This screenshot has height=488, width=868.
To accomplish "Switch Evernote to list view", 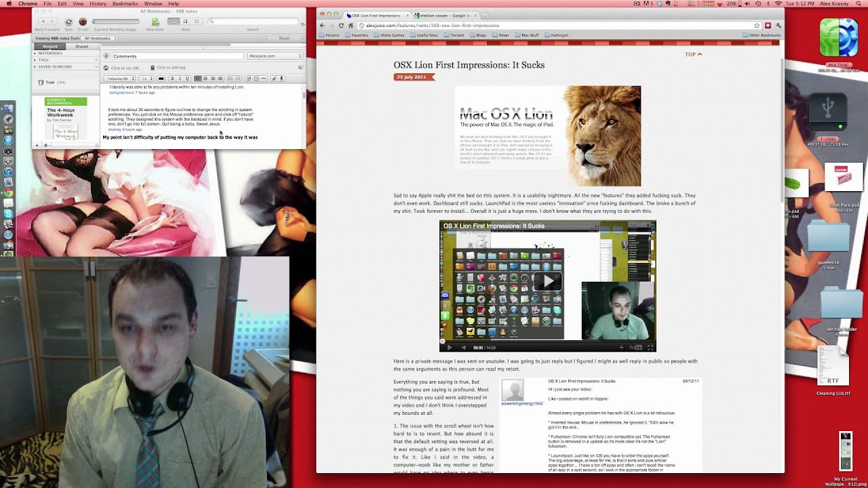I will 174,22.
